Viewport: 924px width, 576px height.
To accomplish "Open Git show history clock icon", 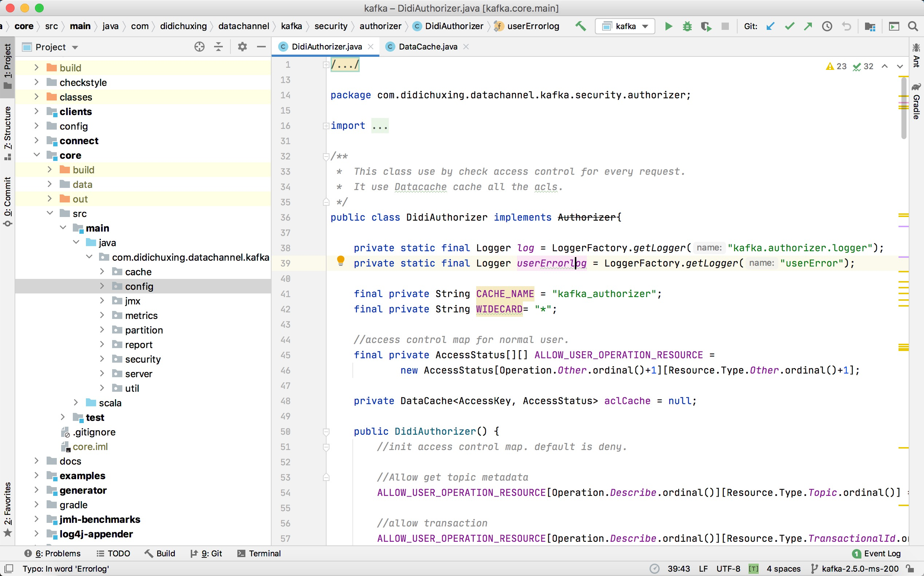I will coord(827,26).
